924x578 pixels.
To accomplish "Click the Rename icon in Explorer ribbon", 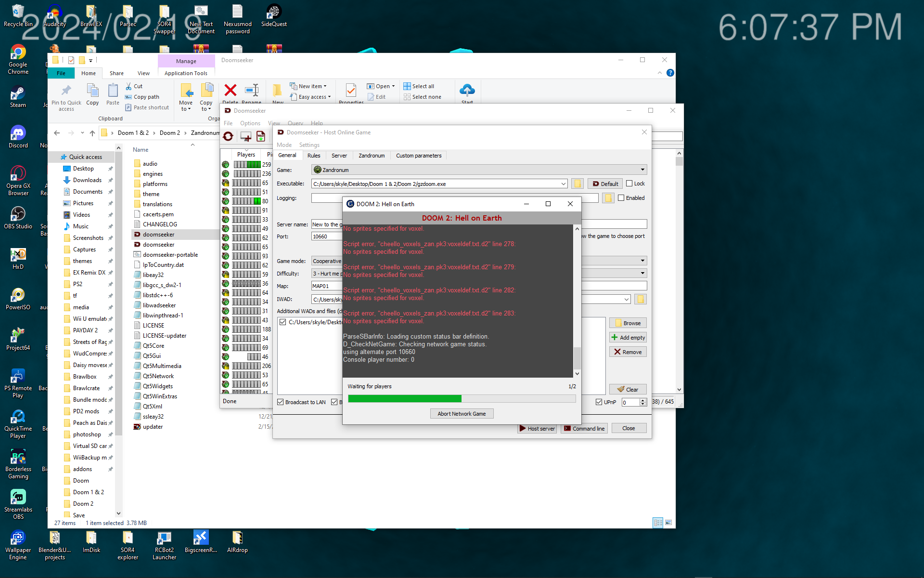I will coord(252,90).
